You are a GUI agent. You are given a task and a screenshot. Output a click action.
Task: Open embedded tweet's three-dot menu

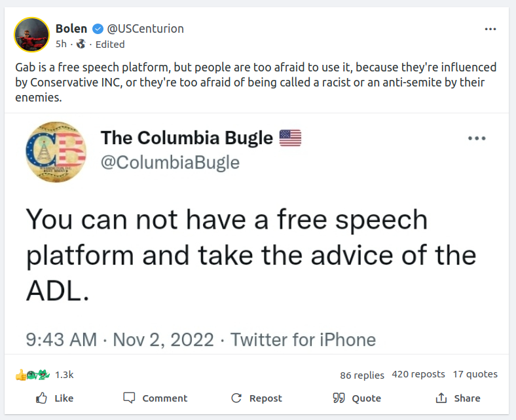476,139
